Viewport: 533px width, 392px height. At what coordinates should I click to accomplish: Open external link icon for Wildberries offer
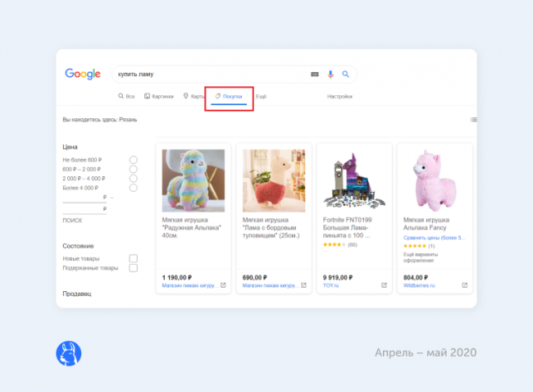465,285
